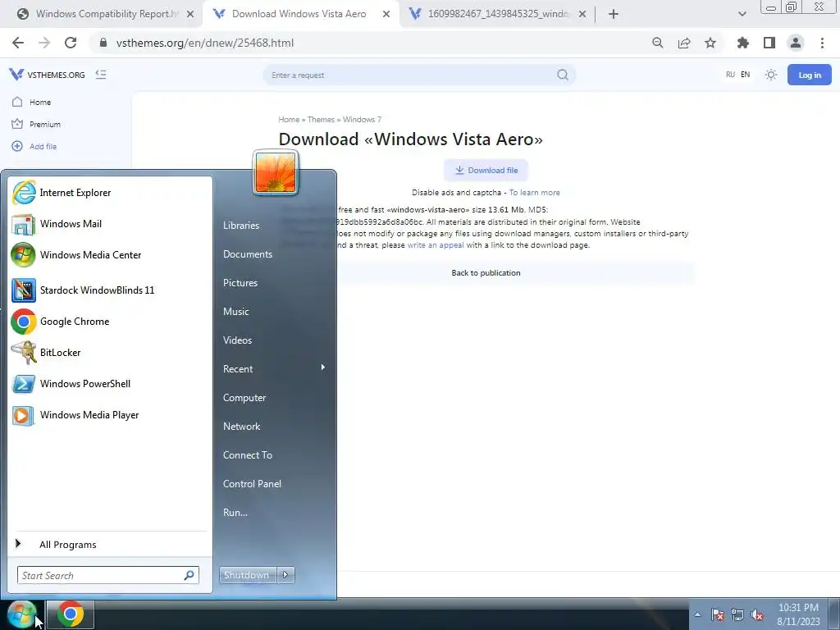840x630 pixels.
Task: Toggle Chrome side panel icon
Action: (x=769, y=43)
